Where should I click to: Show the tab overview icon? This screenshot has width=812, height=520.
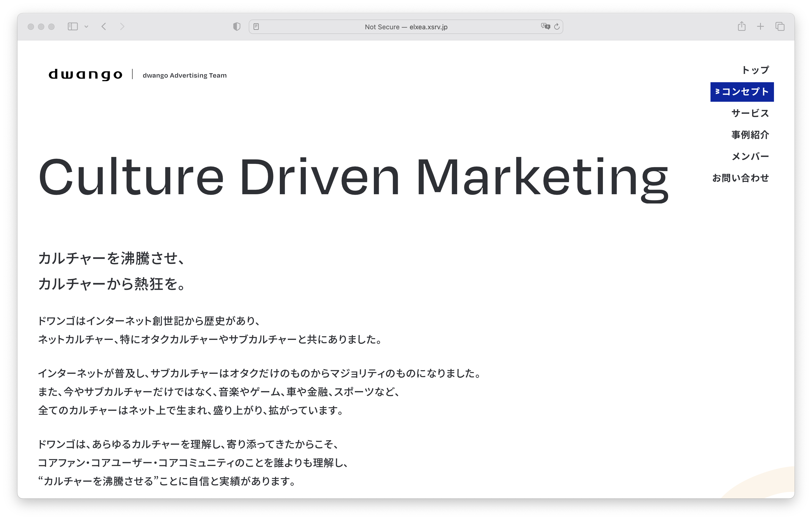(x=780, y=26)
